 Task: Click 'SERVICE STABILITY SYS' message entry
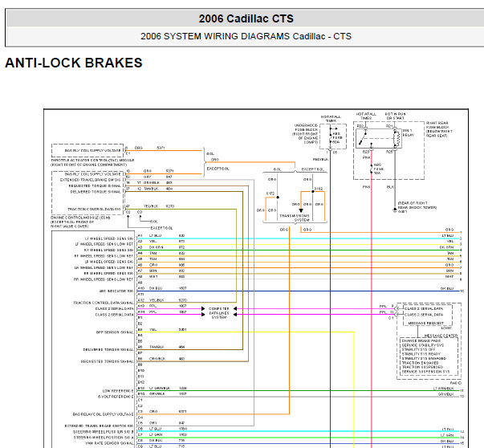[x=422, y=345]
